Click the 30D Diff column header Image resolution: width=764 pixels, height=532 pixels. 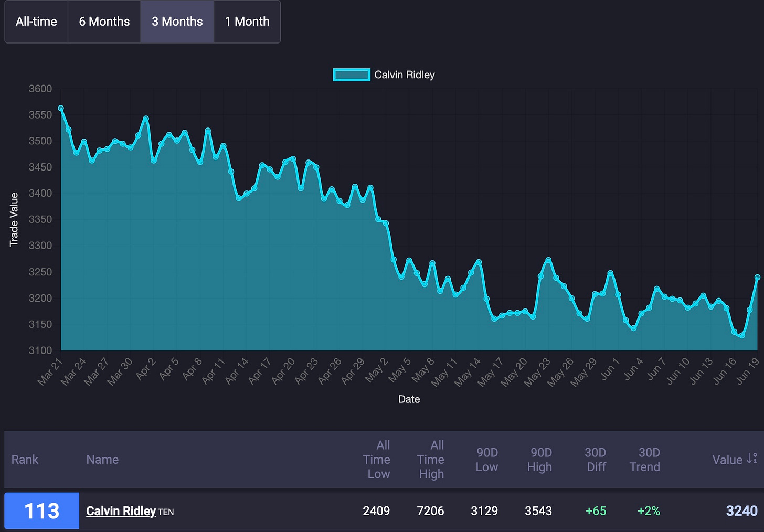[596, 460]
